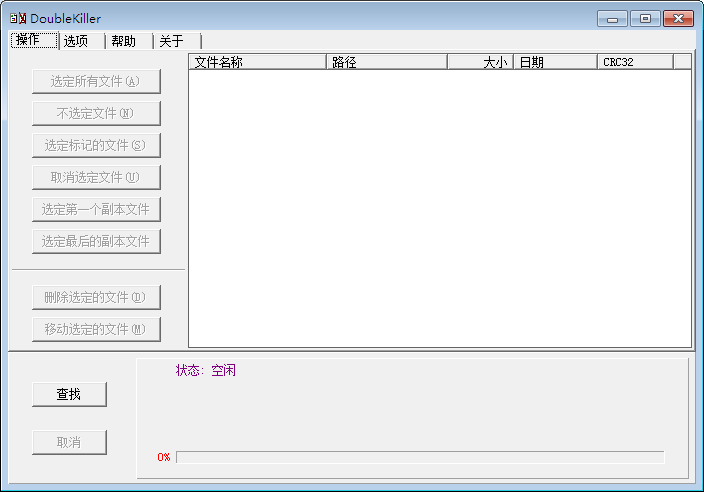The width and height of the screenshot is (704, 492).
Task: Click 选定标记的文件 (S) button
Action: pos(96,145)
